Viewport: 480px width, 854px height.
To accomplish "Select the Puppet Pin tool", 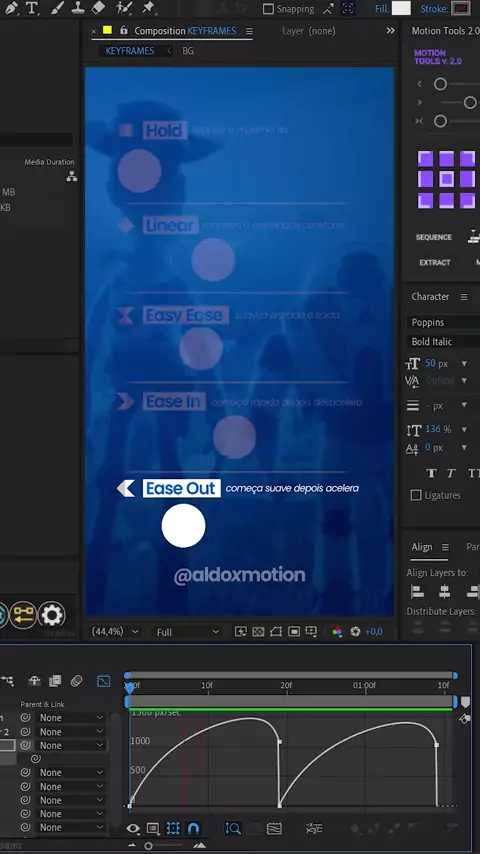I will coord(148,8).
